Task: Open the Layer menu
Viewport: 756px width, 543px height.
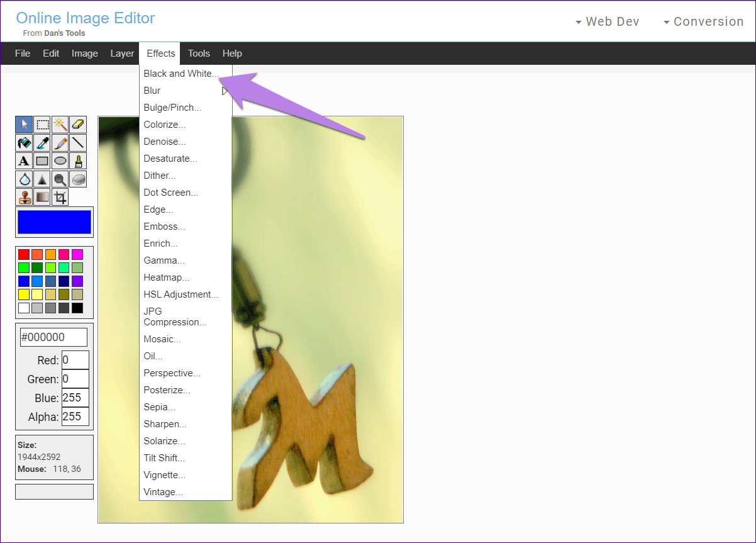Action: [x=122, y=53]
